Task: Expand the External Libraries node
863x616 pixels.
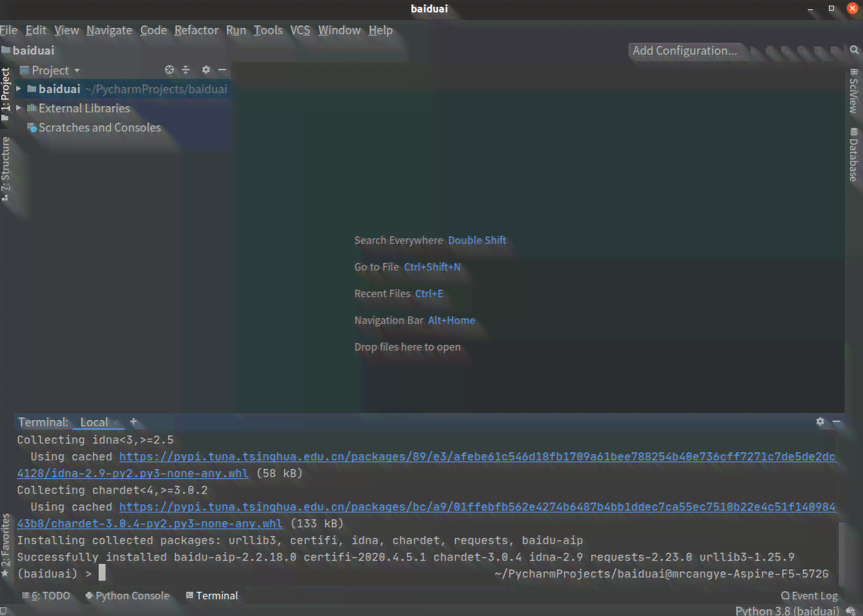Action: 19,108
